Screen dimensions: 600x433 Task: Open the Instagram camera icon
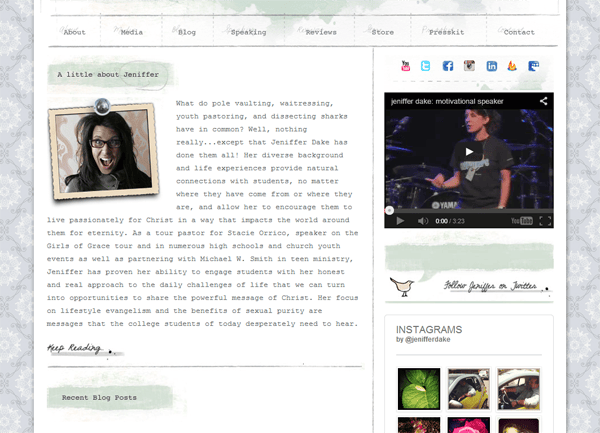coord(469,66)
